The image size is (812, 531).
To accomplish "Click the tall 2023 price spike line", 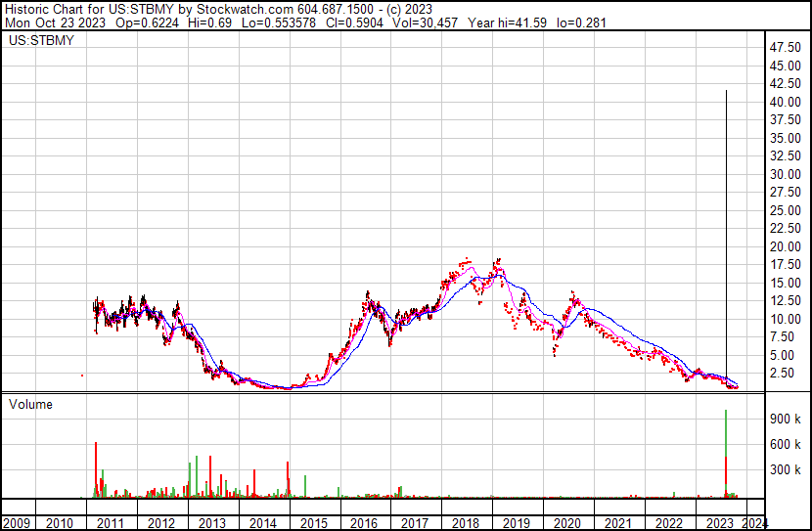I will pyautogui.click(x=726, y=233).
